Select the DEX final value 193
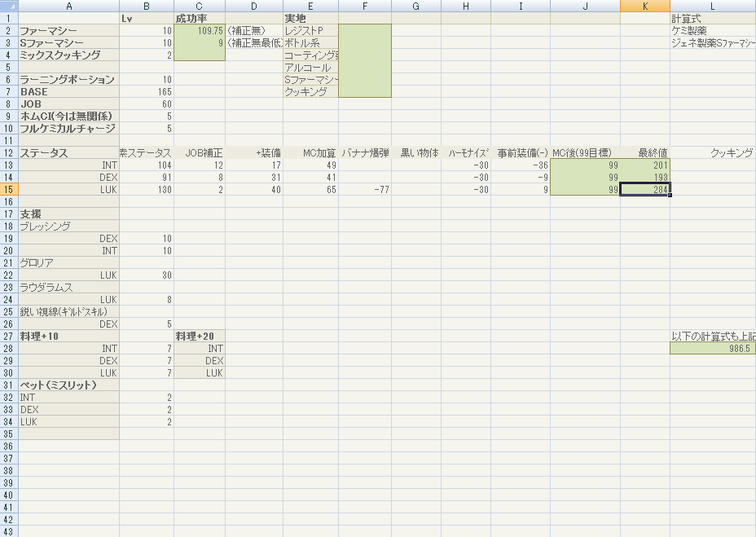 [x=645, y=178]
